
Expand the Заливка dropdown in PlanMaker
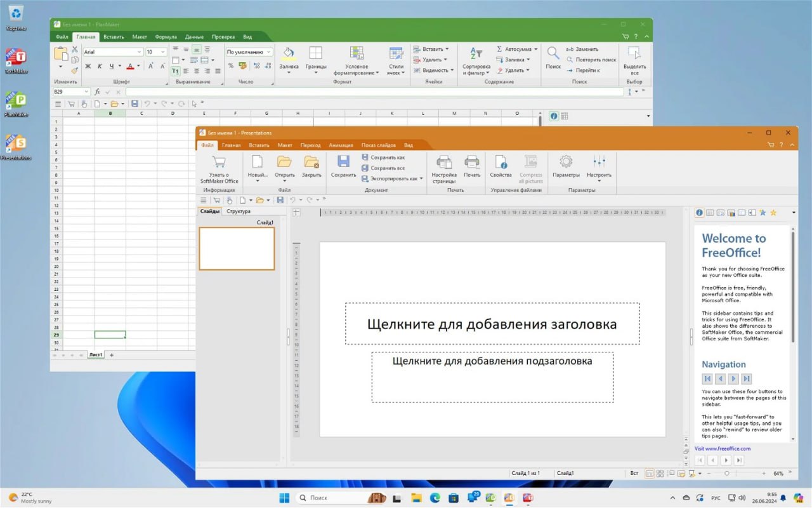[x=289, y=73]
